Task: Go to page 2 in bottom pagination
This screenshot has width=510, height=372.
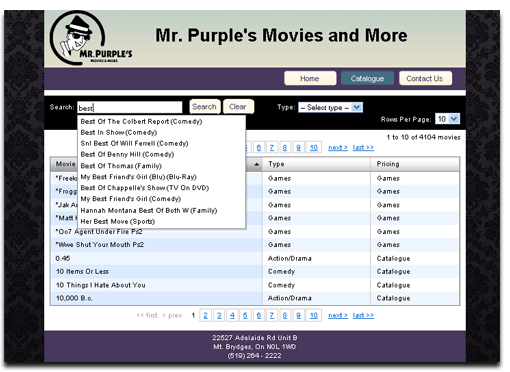Action: [205, 315]
